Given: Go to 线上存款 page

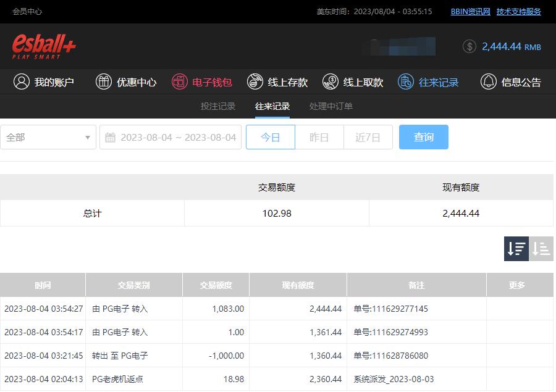Looking at the screenshot, I should click(x=277, y=82).
